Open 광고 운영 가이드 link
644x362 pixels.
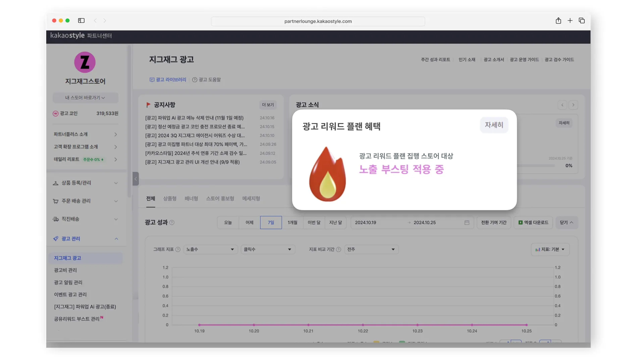coord(524,60)
